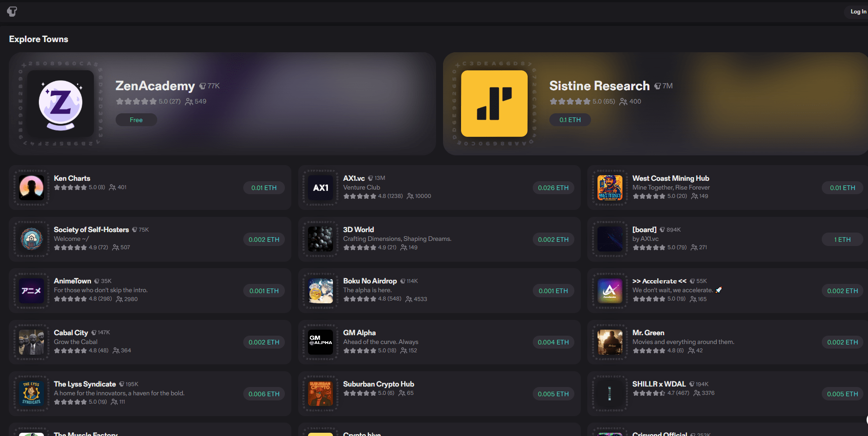Open the Boku No Airdrop name

click(370, 281)
